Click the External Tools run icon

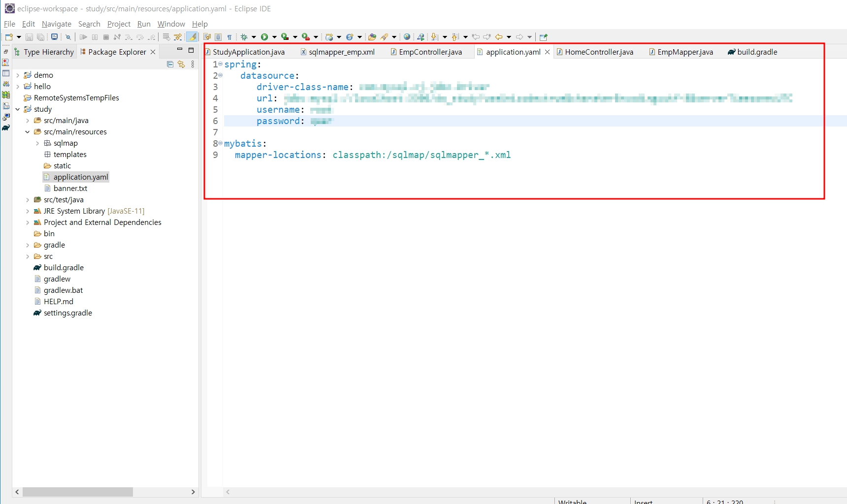point(306,37)
